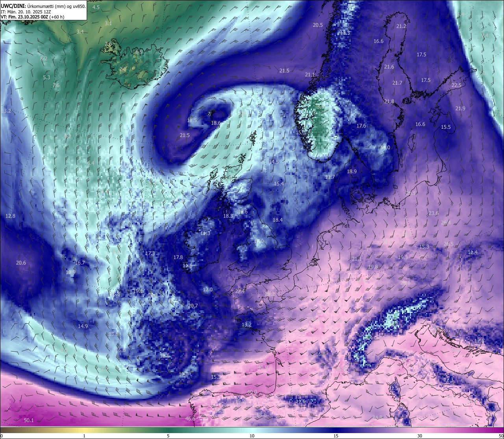The height and width of the screenshot is (439, 504).
Task: Click the value 20.7 west of Brittany
Action: 193,306
